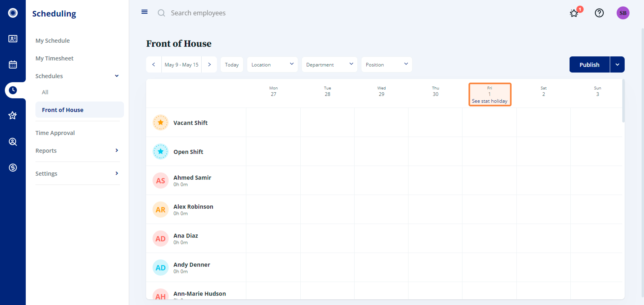Screen dimensions: 644x305
Task: Click Ana Diaz's AD avatar
Action: tap(161, 239)
